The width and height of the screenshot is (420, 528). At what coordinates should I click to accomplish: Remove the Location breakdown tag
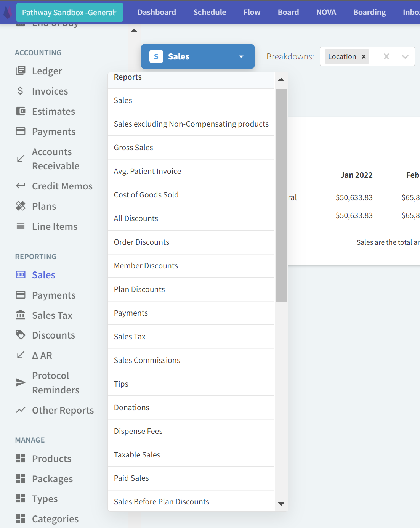(364, 57)
